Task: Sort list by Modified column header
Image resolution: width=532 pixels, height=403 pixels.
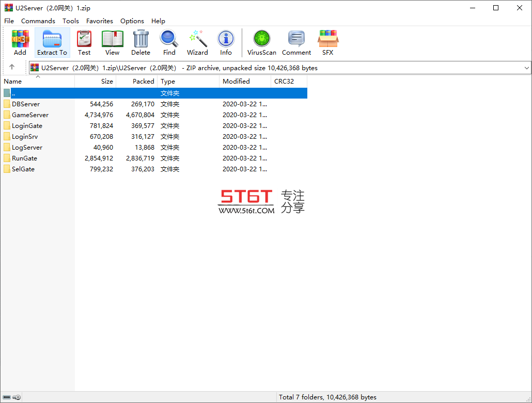Action: click(245, 82)
